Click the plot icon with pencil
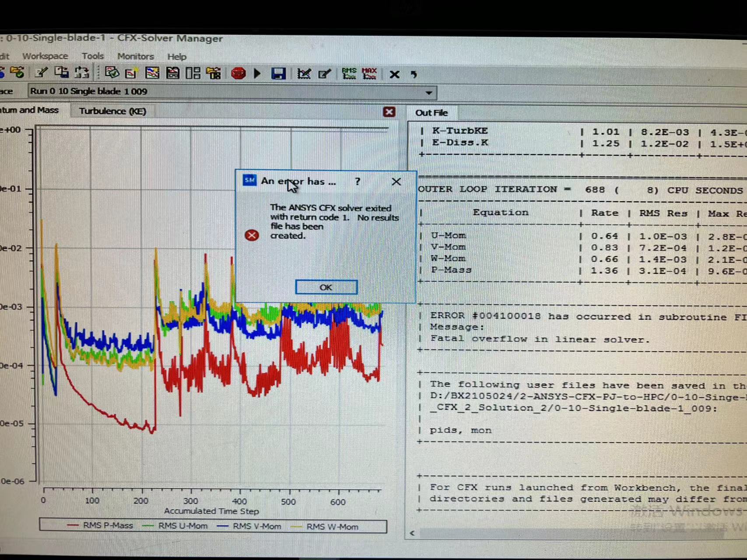The width and height of the screenshot is (747, 560). 304,73
